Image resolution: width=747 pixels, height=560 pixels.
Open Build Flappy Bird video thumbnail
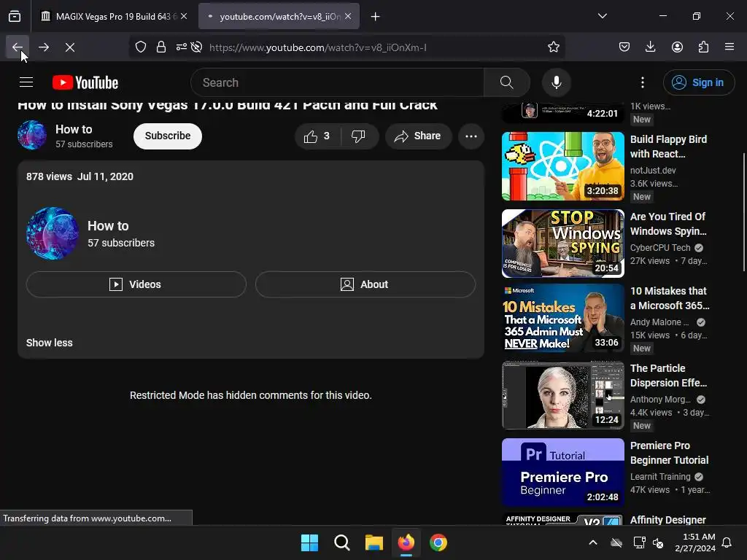tap(562, 166)
